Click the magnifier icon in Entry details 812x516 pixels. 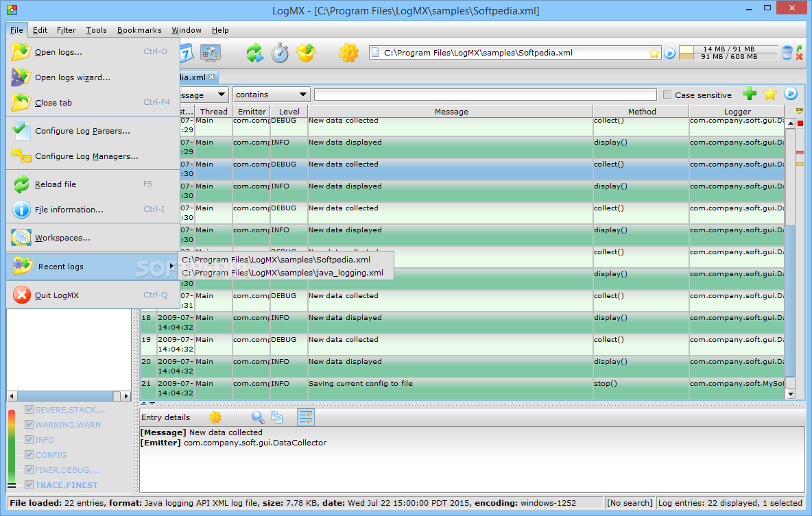(x=257, y=417)
